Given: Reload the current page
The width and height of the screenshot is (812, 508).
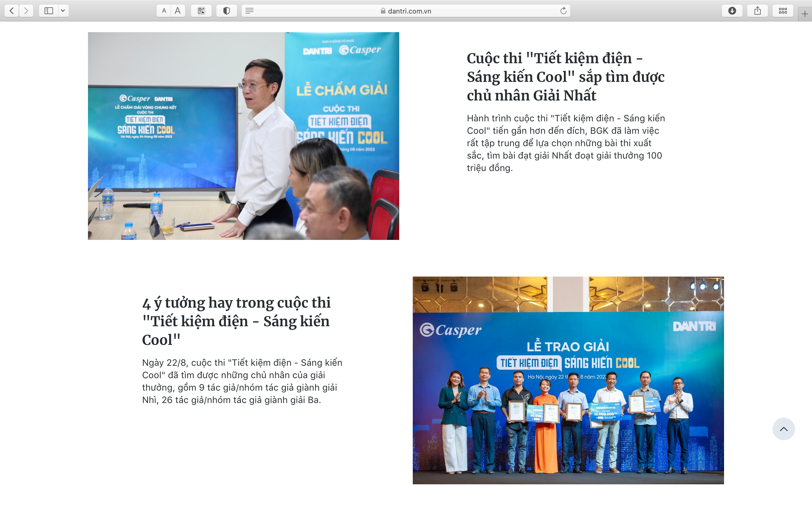Looking at the screenshot, I should (563, 11).
